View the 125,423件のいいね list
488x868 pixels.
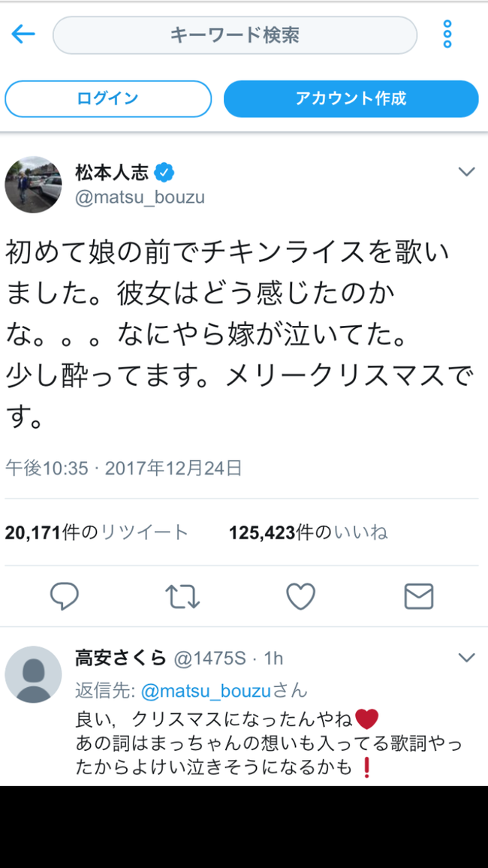(308, 532)
